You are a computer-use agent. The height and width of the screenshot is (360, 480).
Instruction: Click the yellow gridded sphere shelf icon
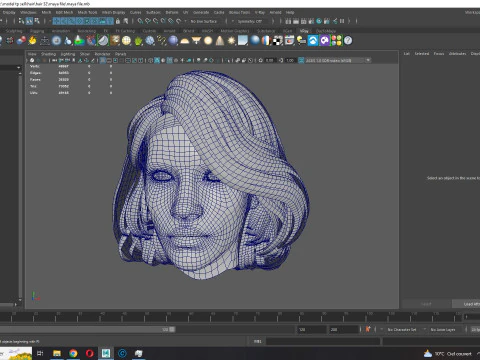pos(126,41)
